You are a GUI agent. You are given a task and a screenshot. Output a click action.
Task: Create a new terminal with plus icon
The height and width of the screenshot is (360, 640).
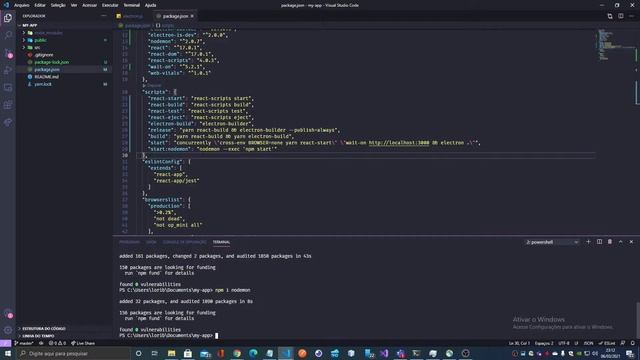click(588, 242)
